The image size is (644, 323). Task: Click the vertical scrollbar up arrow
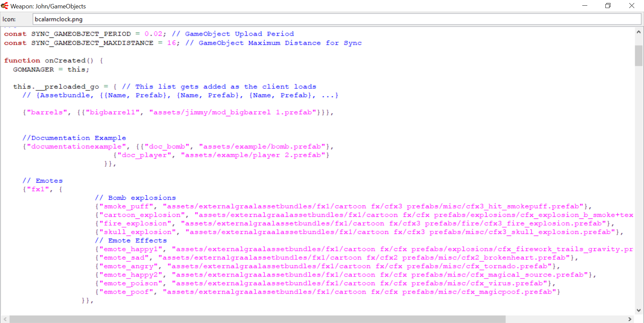pos(639,32)
